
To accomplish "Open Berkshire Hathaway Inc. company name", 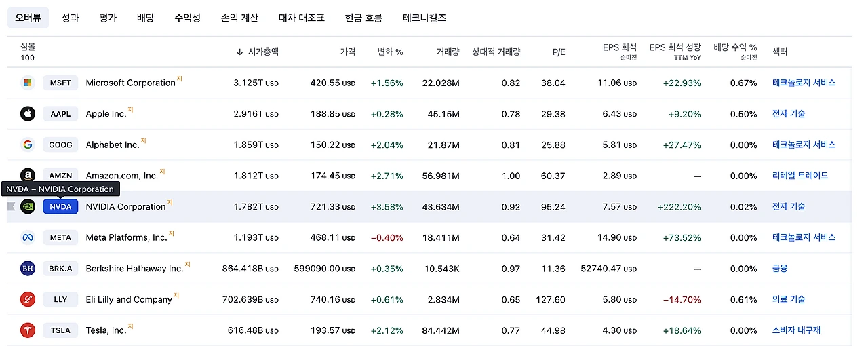I will point(134,269).
